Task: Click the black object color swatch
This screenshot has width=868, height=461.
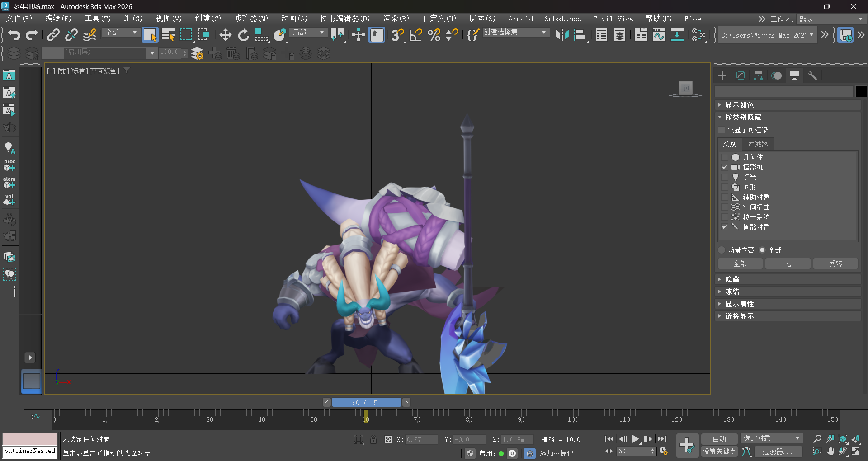Action: [861, 91]
